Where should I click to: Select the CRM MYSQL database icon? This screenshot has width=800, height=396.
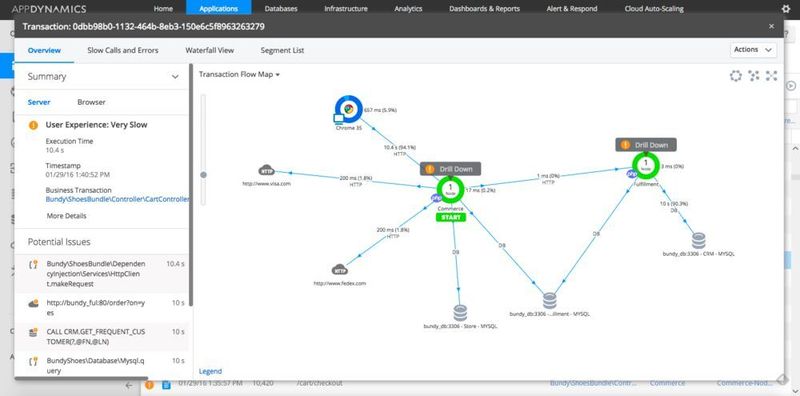[698, 241]
